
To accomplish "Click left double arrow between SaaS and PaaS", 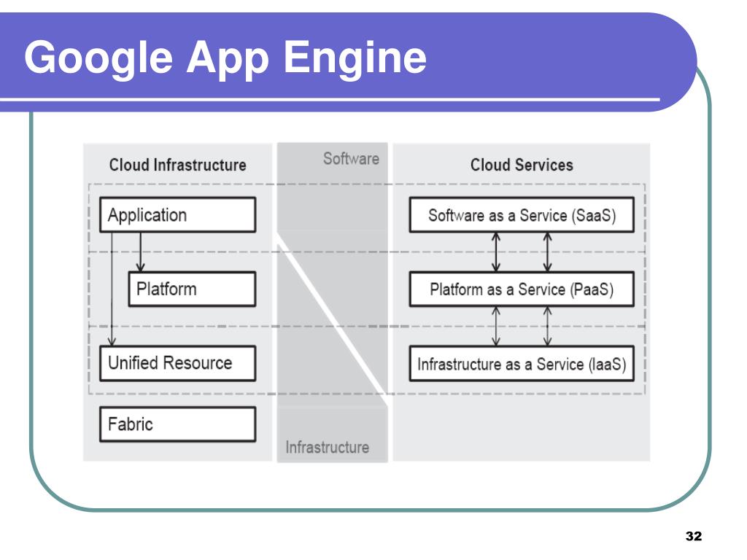I will (496, 252).
